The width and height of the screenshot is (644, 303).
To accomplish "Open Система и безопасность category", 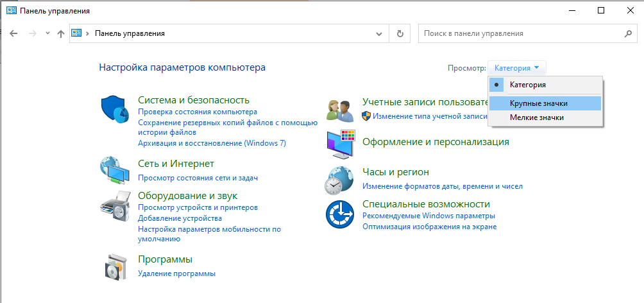I will tap(194, 100).
